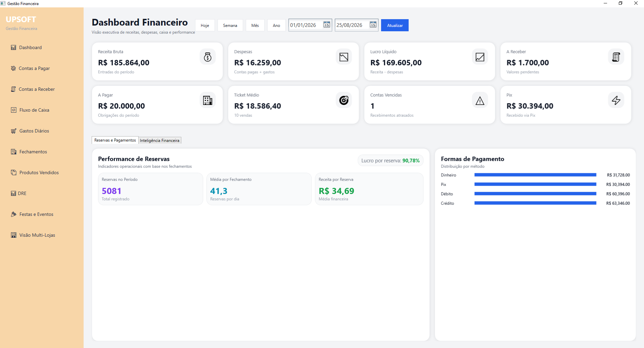This screenshot has width=644, height=348.
Task: Click the Pix card R$ 30.394,00 value
Action: (x=530, y=106)
